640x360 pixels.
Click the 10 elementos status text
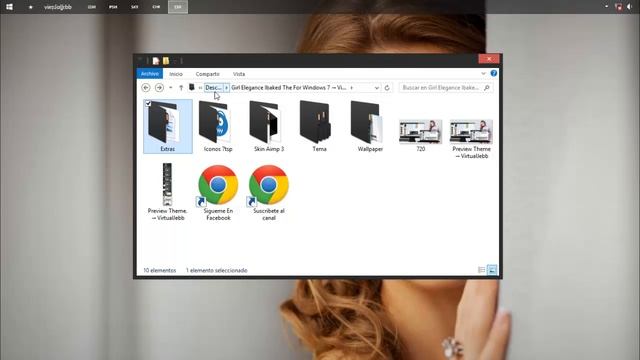click(x=160, y=270)
